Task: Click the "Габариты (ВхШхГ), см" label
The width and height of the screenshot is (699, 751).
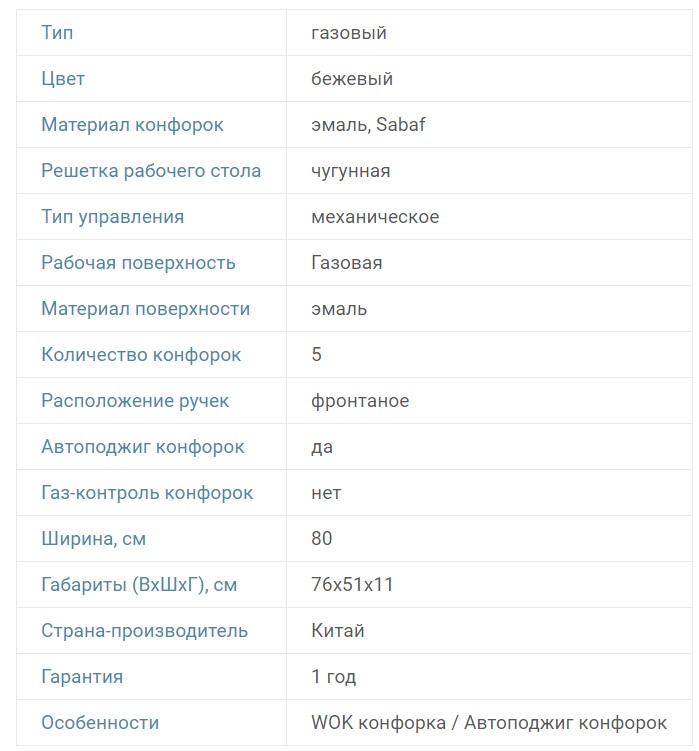Action: [139, 585]
